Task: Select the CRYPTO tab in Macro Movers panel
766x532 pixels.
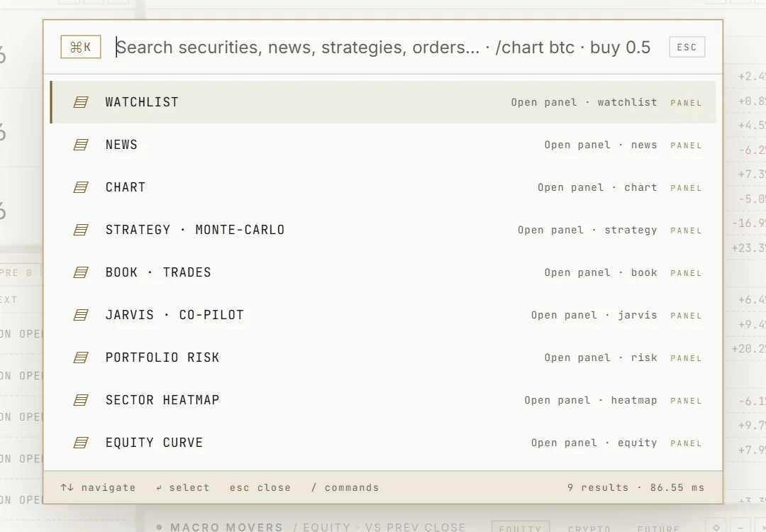Action: [x=589, y=528]
